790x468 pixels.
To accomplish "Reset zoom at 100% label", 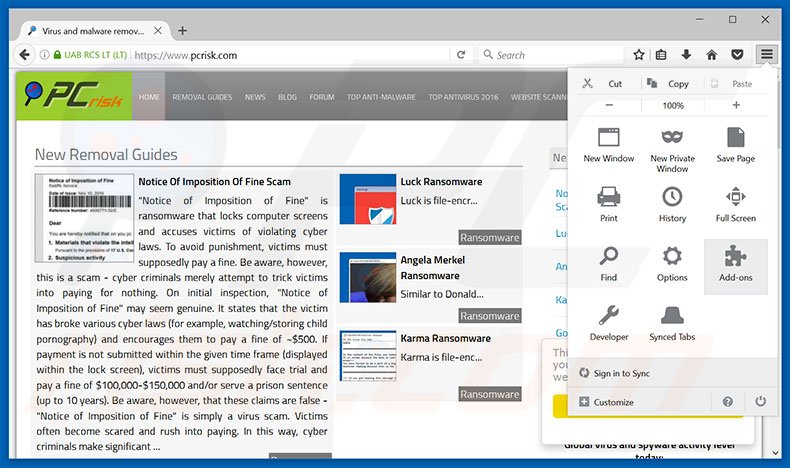I will [673, 105].
